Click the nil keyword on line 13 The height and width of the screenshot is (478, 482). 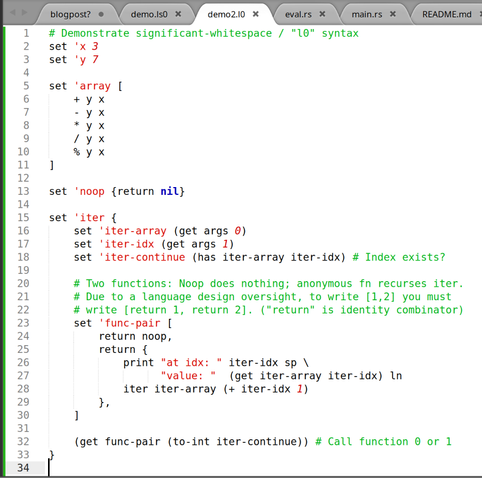coord(170,191)
